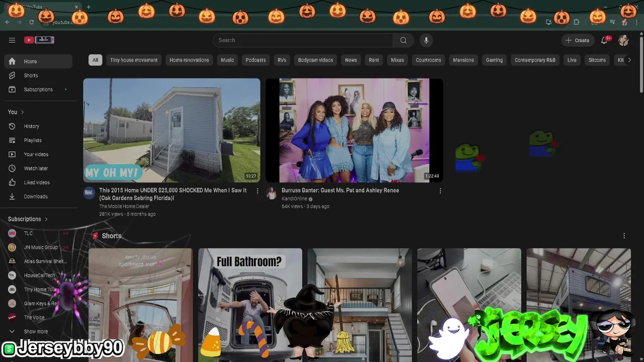The height and width of the screenshot is (362, 644).
Task: Select the Courtrooms filter chip
Action: click(428, 60)
